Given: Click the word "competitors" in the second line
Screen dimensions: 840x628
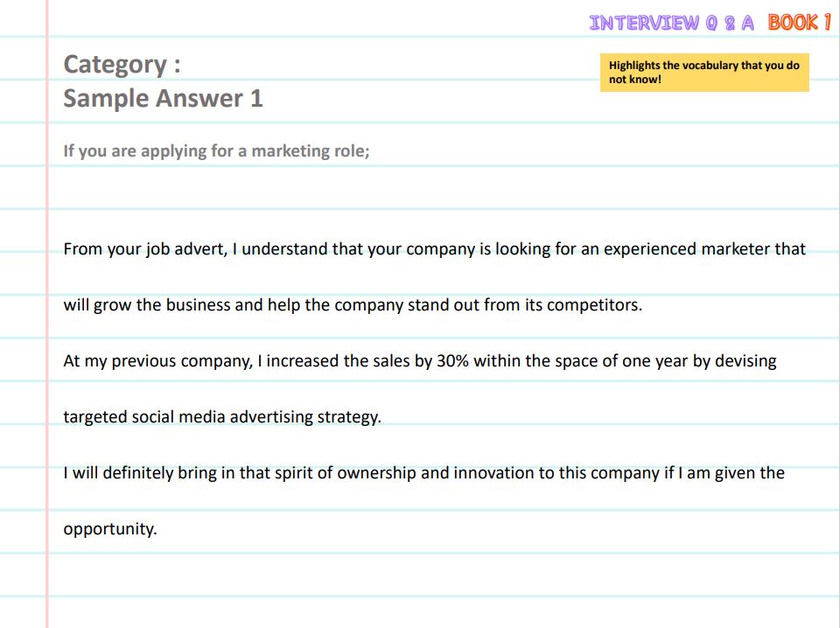Looking at the screenshot, I should coord(593,305).
